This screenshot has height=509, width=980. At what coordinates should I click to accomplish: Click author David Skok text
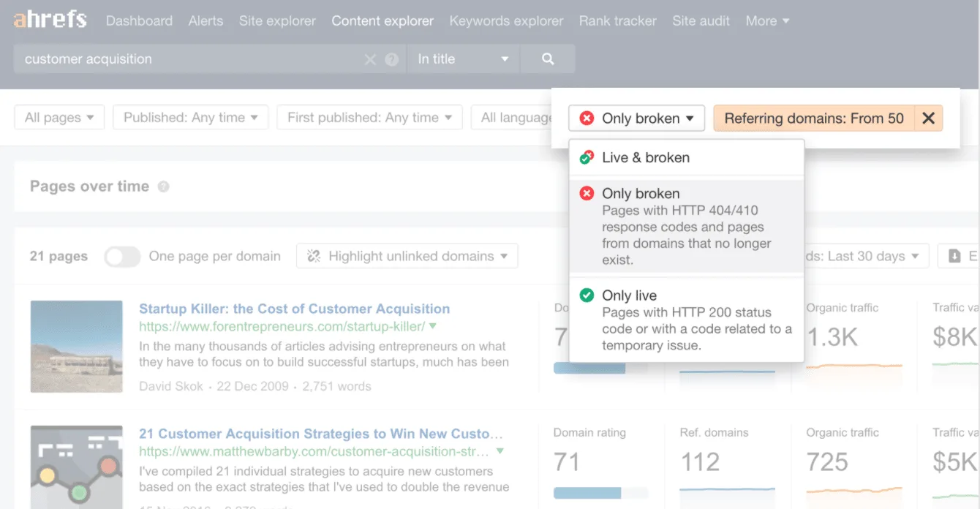(x=171, y=386)
